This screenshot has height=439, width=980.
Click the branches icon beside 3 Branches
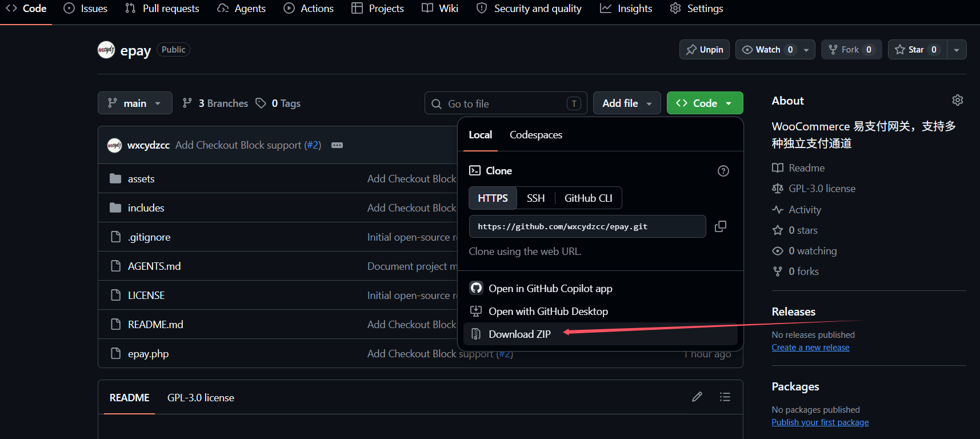pyautogui.click(x=187, y=103)
